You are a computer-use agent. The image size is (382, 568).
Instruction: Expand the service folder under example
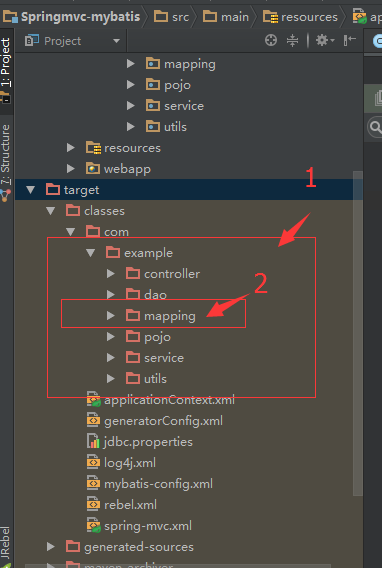(x=111, y=358)
